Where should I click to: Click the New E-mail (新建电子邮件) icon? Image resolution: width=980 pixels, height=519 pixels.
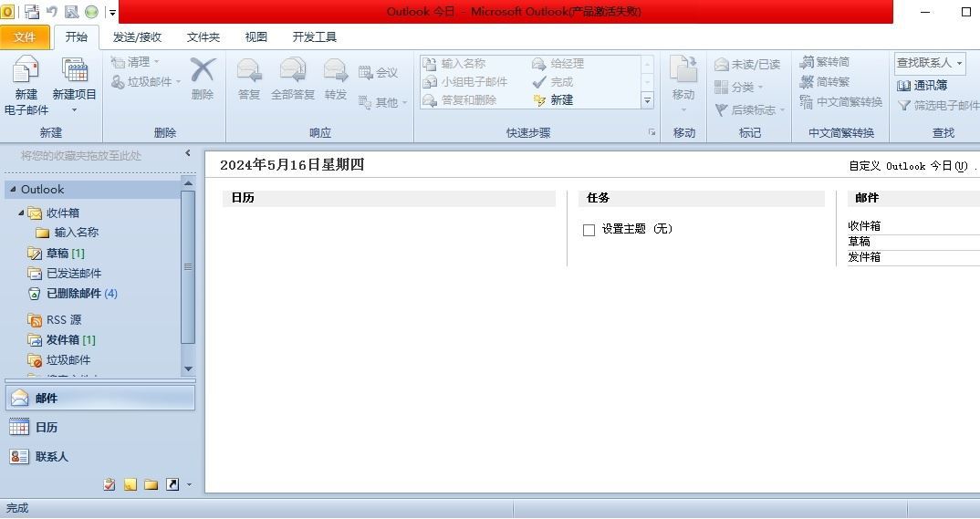(26, 70)
